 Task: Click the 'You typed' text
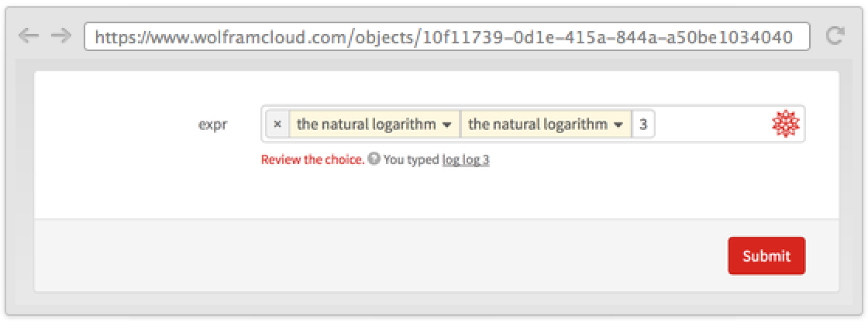point(412,160)
